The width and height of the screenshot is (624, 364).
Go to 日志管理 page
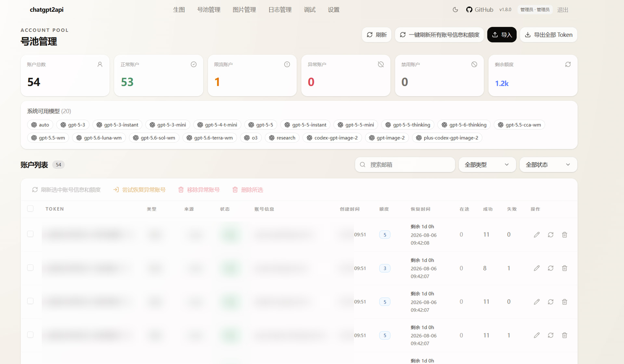click(280, 10)
